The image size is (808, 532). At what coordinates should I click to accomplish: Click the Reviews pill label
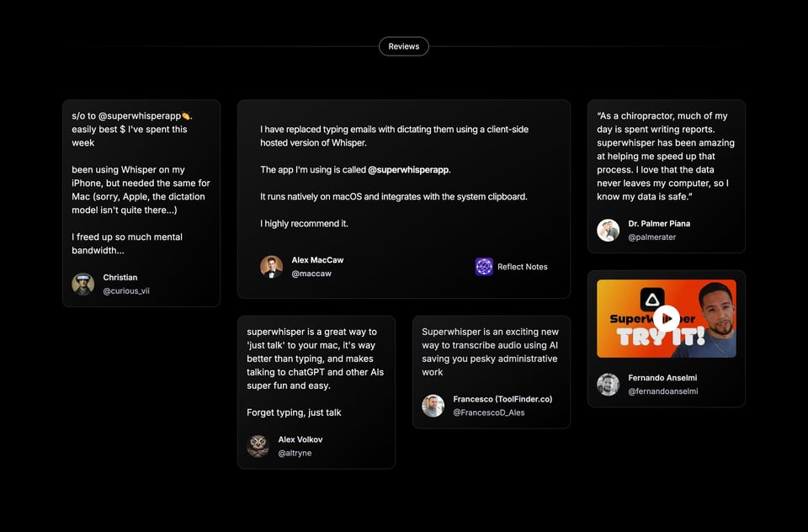click(403, 46)
